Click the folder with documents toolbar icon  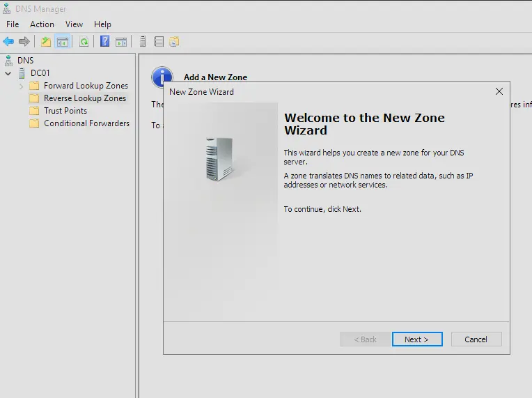[174, 41]
